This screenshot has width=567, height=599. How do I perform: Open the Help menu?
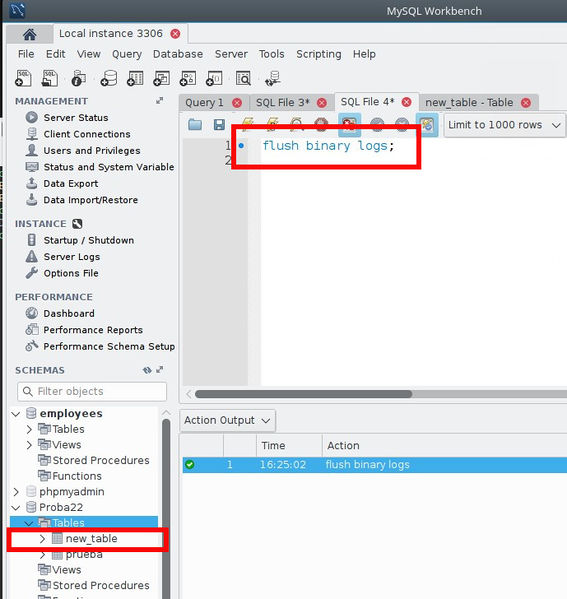tap(364, 54)
